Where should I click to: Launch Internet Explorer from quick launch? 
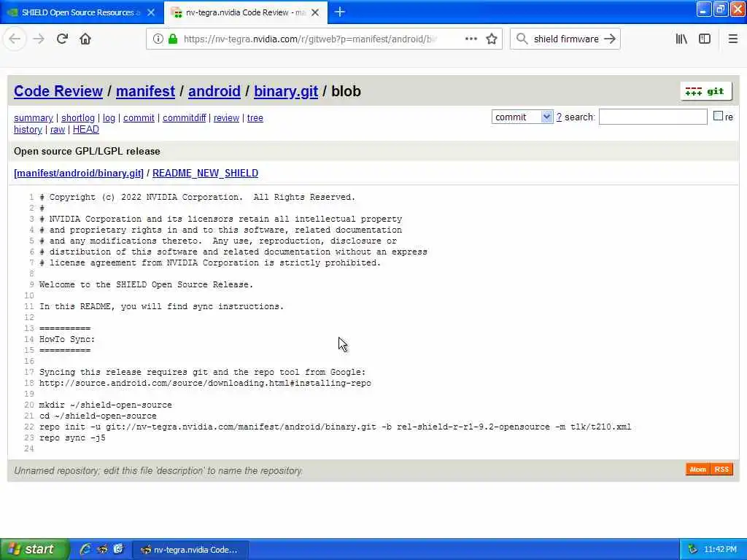tap(85, 550)
